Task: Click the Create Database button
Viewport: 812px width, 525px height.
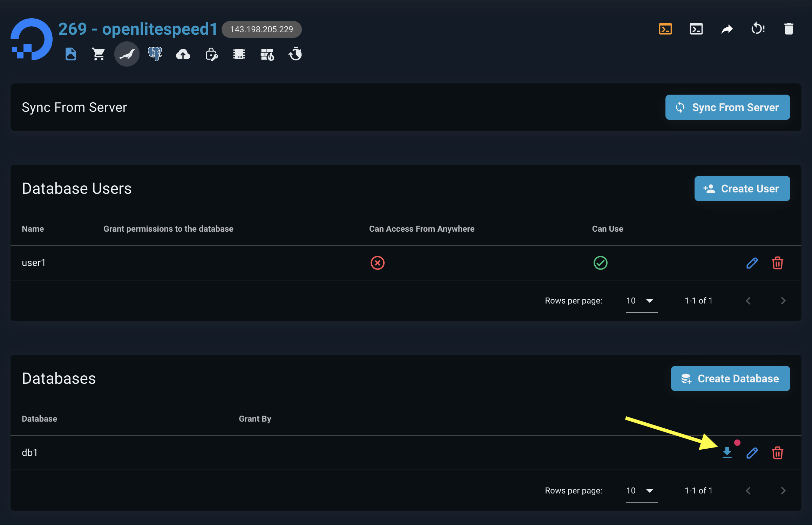Action: pos(730,379)
